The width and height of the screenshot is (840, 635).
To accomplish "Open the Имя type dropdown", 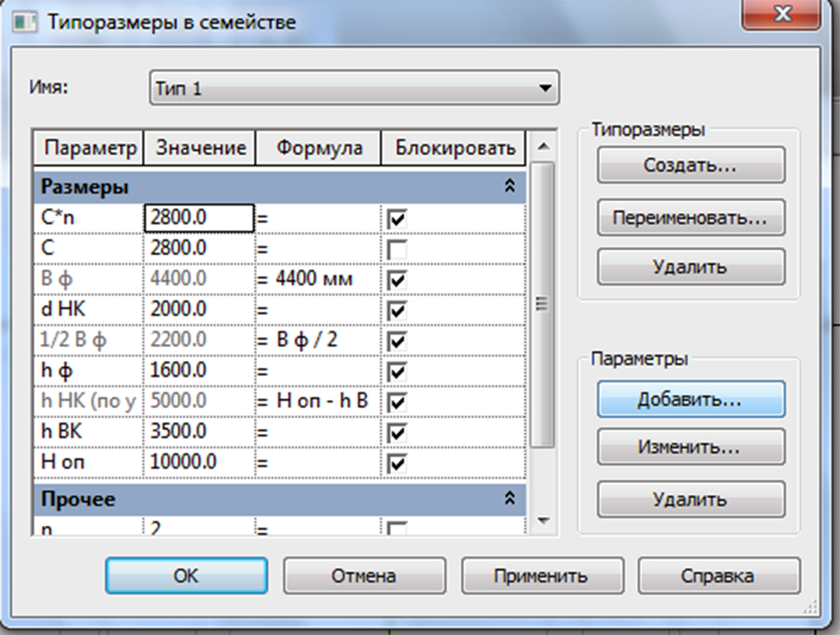I will (545, 88).
